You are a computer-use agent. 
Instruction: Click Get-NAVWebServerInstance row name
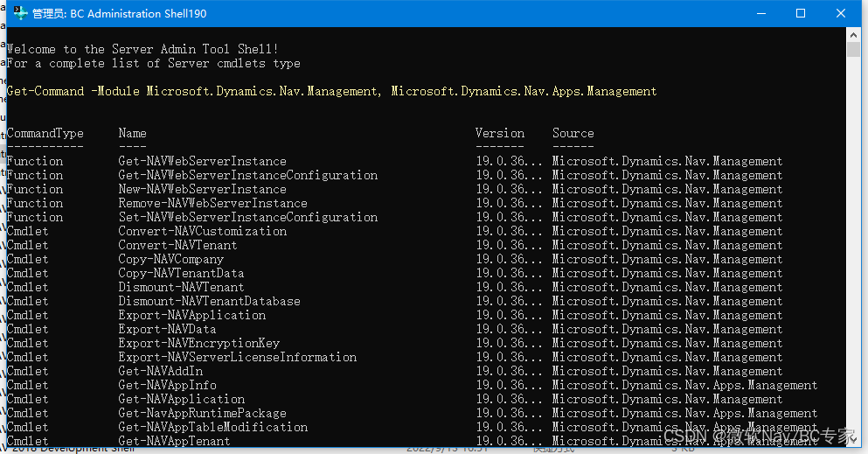coord(203,162)
